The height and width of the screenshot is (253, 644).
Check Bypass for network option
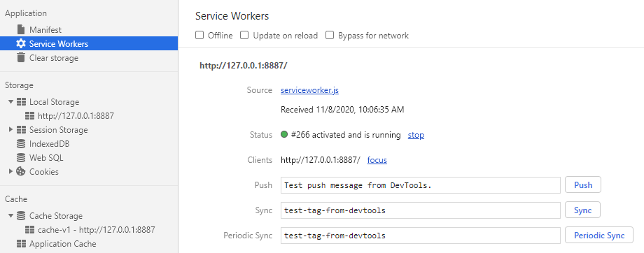[x=330, y=35]
